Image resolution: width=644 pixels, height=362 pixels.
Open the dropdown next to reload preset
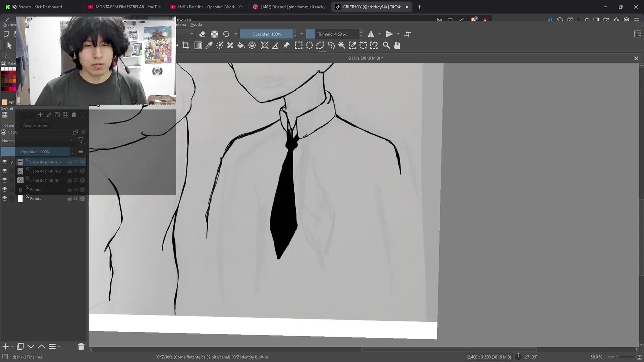(235, 34)
